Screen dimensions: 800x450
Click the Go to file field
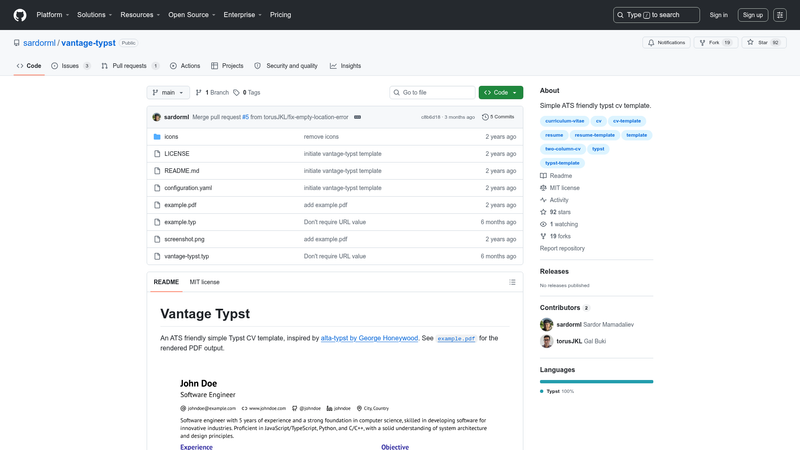click(x=433, y=92)
